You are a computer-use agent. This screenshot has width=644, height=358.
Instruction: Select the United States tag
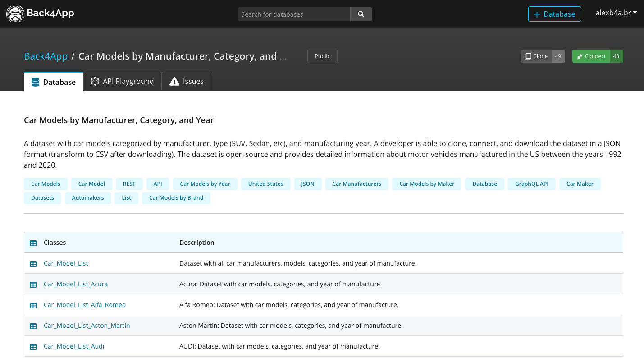[x=266, y=184]
